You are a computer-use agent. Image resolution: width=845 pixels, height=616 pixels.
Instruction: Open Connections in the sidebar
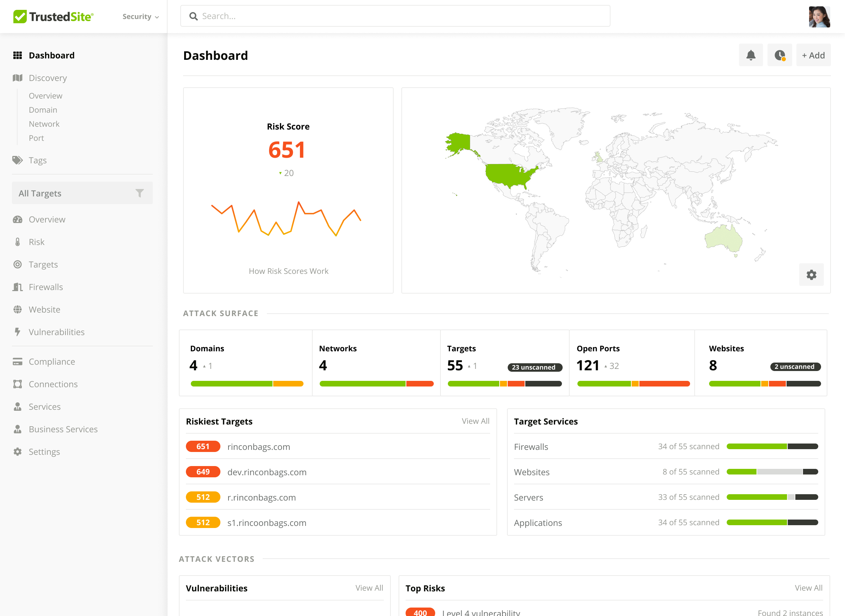pos(53,384)
